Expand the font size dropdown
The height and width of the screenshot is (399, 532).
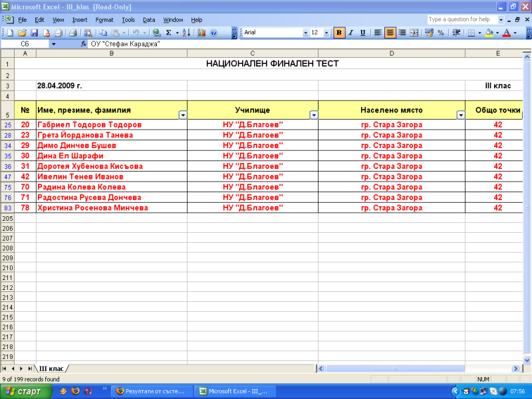(325, 33)
